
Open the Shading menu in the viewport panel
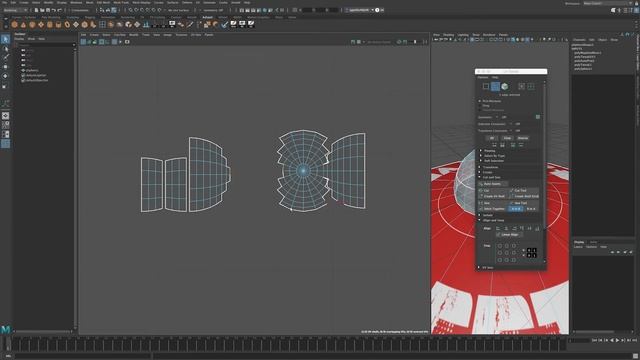[x=448, y=35]
